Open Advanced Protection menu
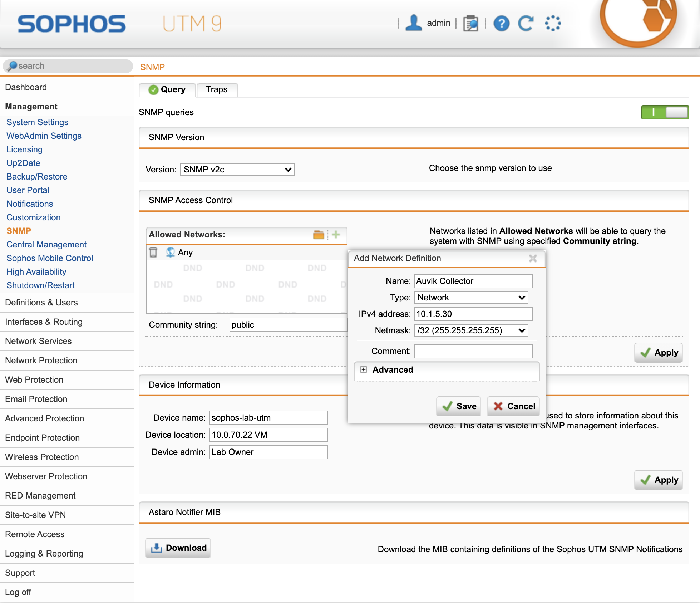Image resolution: width=700 pixels, height=603 pixels. (67, 418)
